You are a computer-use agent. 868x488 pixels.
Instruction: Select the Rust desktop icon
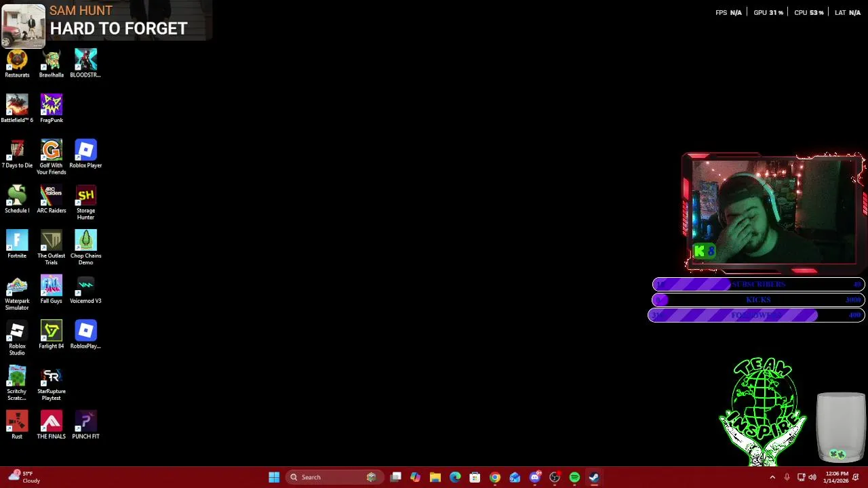pos(17,426)
